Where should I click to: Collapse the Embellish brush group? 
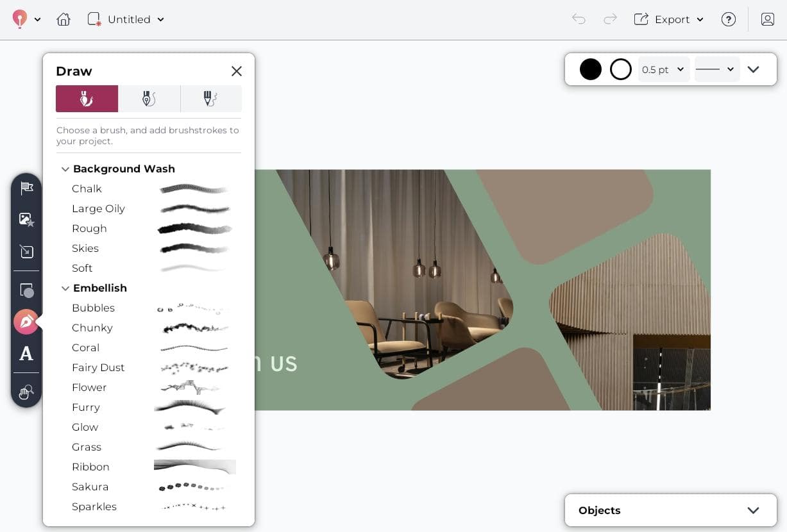[65, 288]
